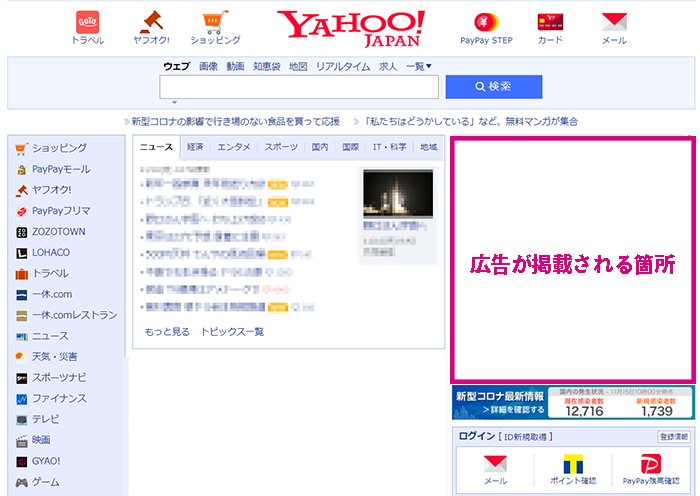Focus the search text field
This screenshot has width=700, height=496.
299,87
